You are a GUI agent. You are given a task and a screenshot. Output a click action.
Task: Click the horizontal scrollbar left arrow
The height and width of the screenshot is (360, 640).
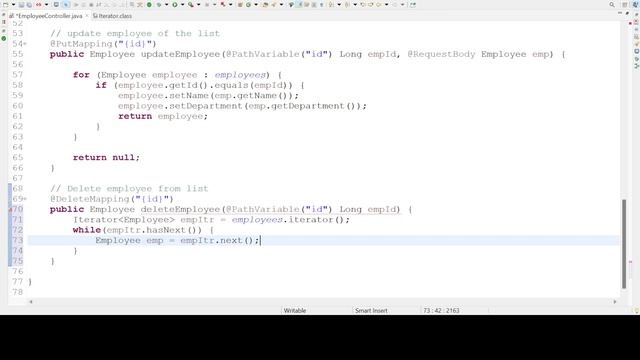point(31,302)
